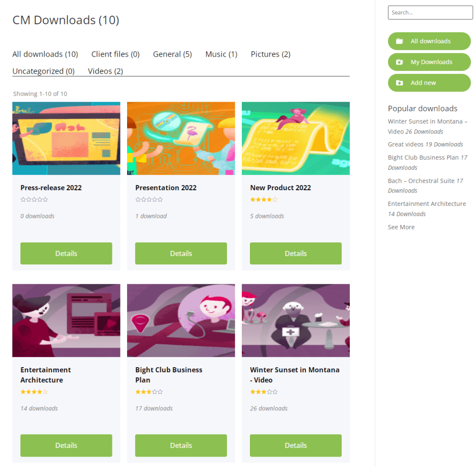The height and width of the screenshot is (467, 476).
Task: View Details of Presentation 2022
Action: pos(181,253)
